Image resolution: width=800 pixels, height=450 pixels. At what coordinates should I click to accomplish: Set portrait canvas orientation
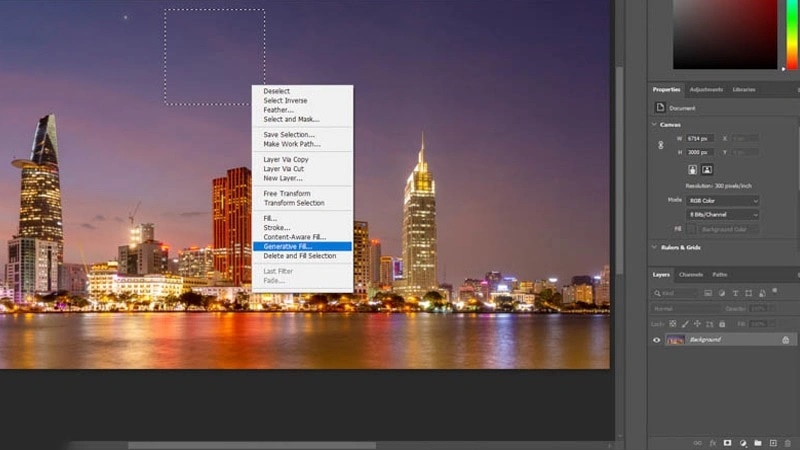(692, 170)
